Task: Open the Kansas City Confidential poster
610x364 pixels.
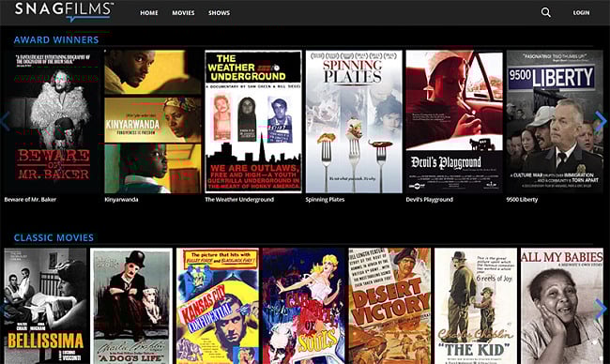Action: click(218, 306)
